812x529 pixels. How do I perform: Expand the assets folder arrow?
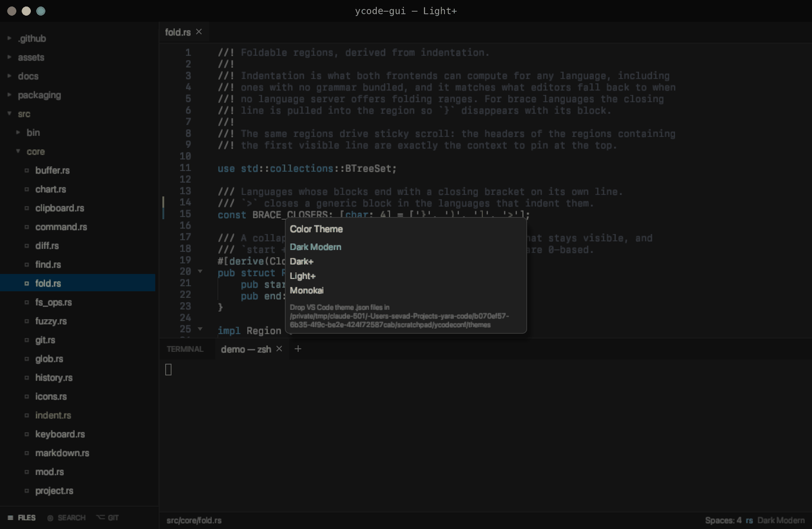point(9,57)
